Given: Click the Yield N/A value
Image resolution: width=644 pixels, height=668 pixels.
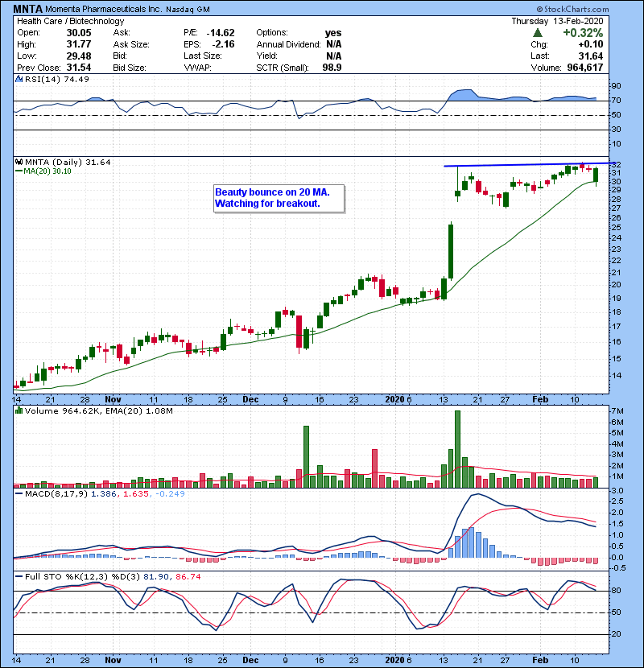Looking at the screenshot, I should coord(334,56).
